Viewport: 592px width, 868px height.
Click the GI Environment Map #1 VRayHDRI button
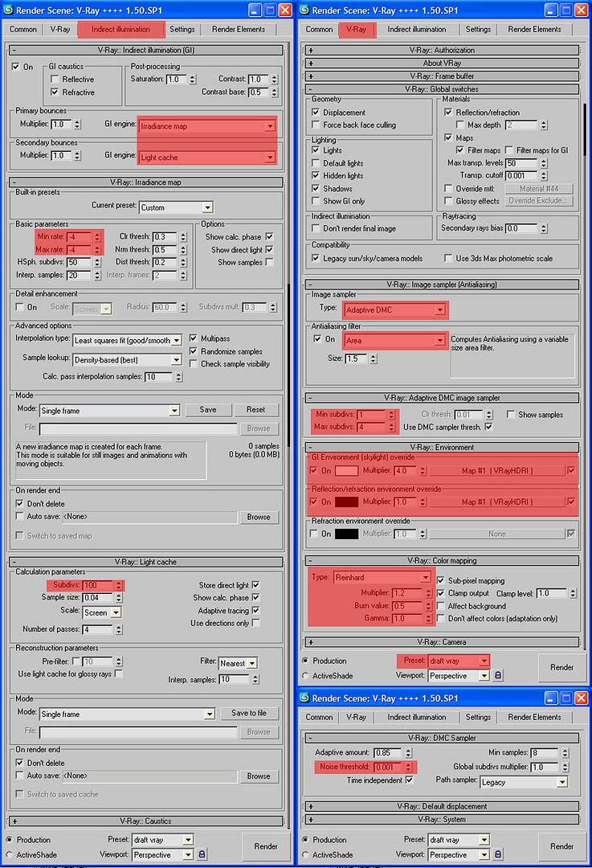tap(497, 470)
